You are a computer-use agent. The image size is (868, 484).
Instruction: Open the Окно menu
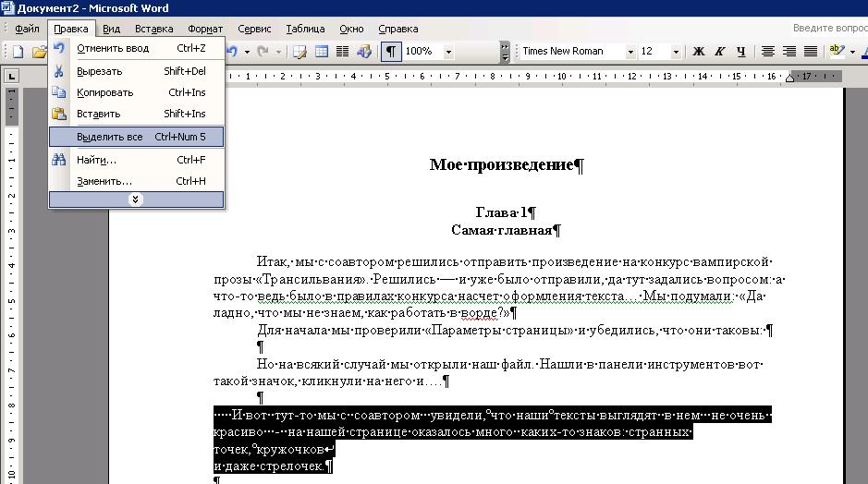[351, 29]
